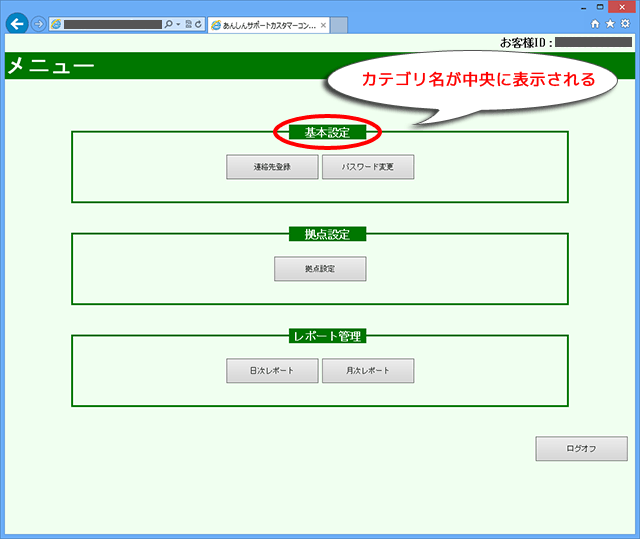Click the compatibility view icon

(189, 24)
